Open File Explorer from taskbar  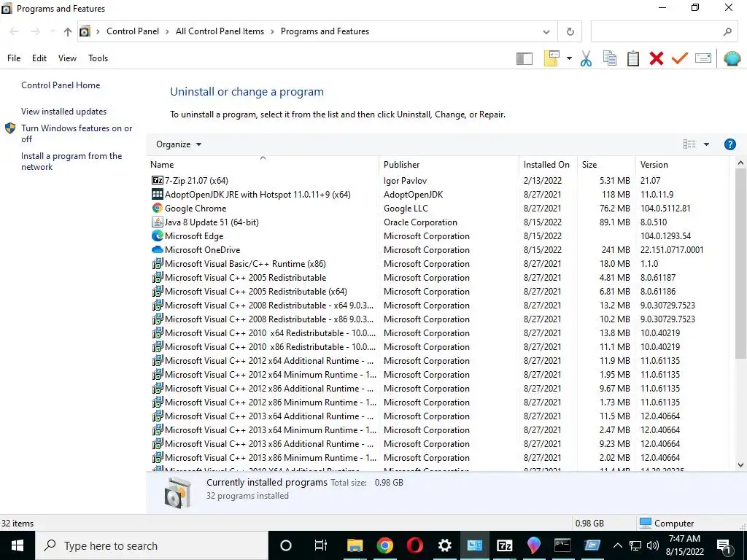355,545
